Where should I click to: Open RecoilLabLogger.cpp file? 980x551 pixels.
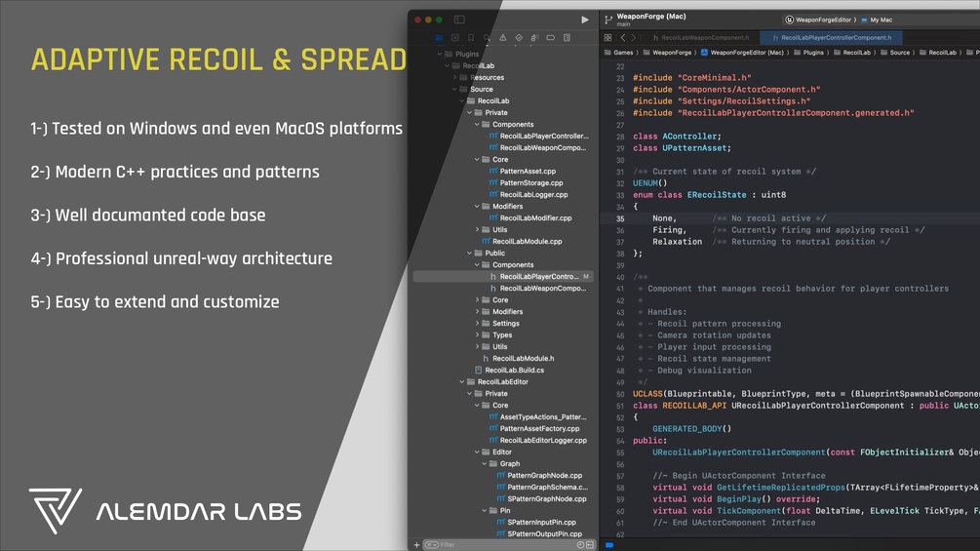533,195
